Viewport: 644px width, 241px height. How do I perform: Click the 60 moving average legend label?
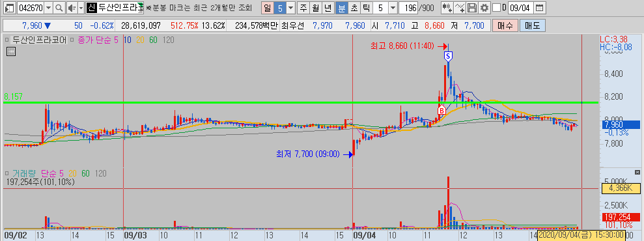pos(153,40)
